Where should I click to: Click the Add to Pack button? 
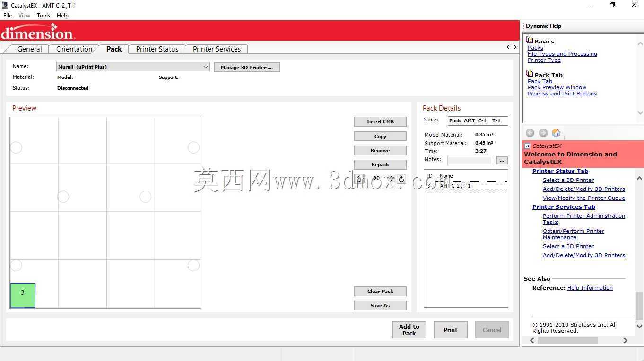[x=409, y=330]
